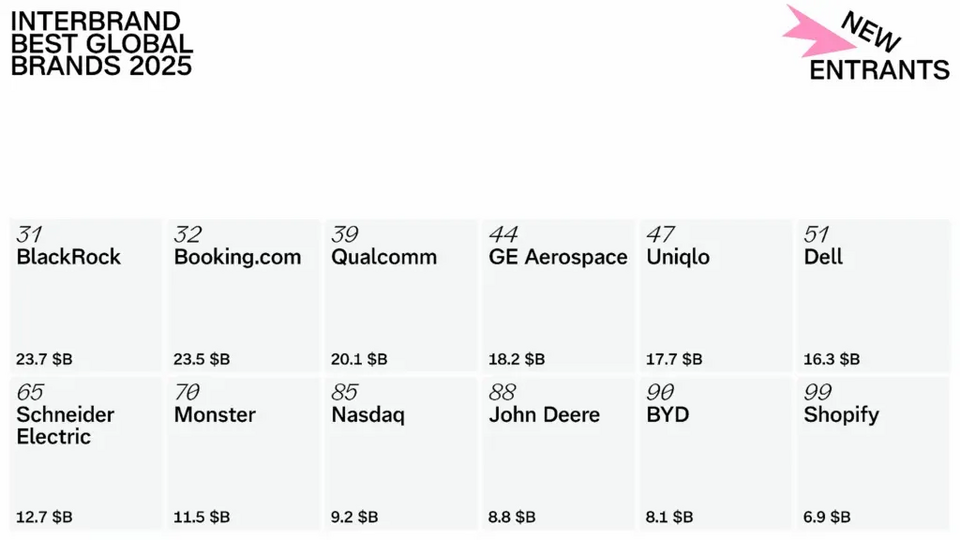Click the GE Aerospace brand name
This screenshot has width=960, height=540.
tap(558, 257)
